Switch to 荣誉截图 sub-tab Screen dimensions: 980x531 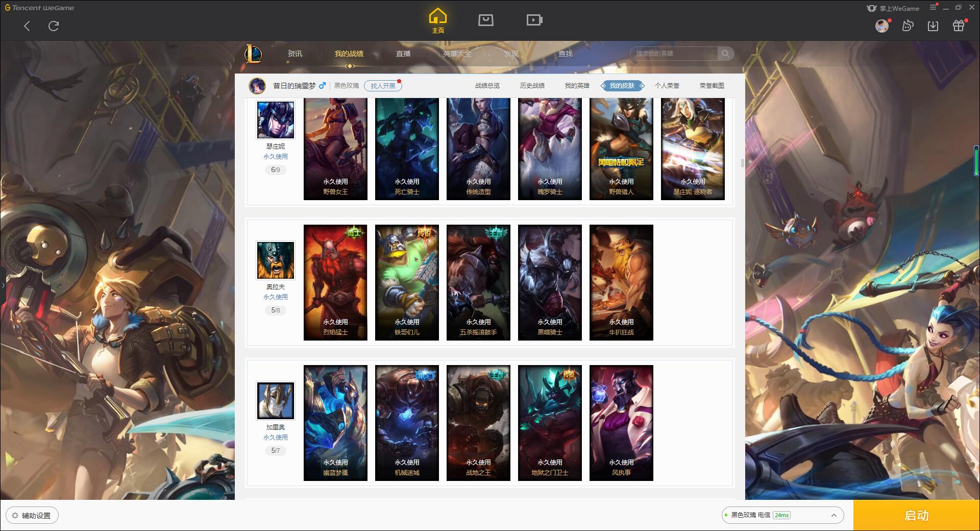click(x=712, y=86)
